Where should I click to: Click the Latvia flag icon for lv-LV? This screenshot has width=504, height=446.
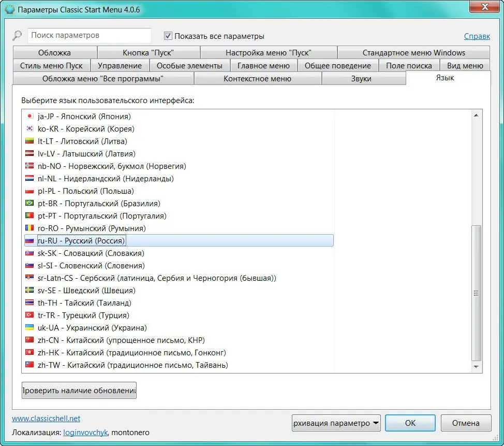tap(29, 153)
